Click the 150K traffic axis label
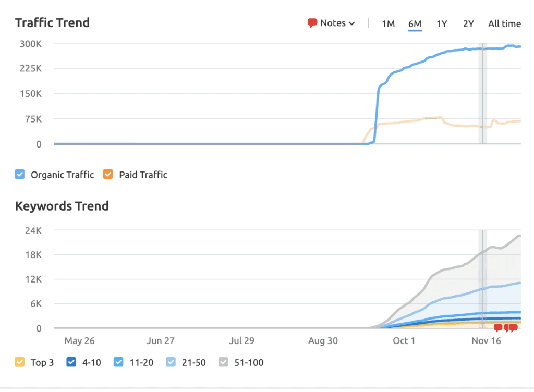The width and height of the screenshot is (534, 392). [31, 94]
